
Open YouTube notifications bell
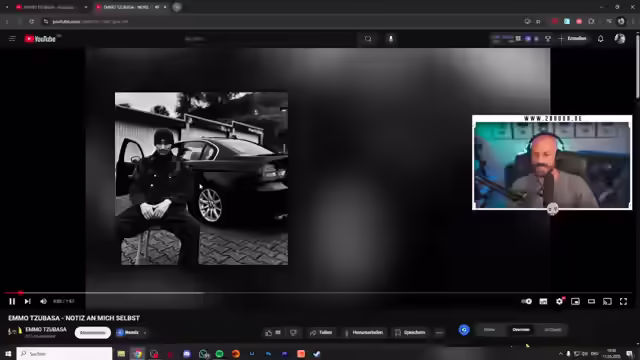(x=600, y=39)
